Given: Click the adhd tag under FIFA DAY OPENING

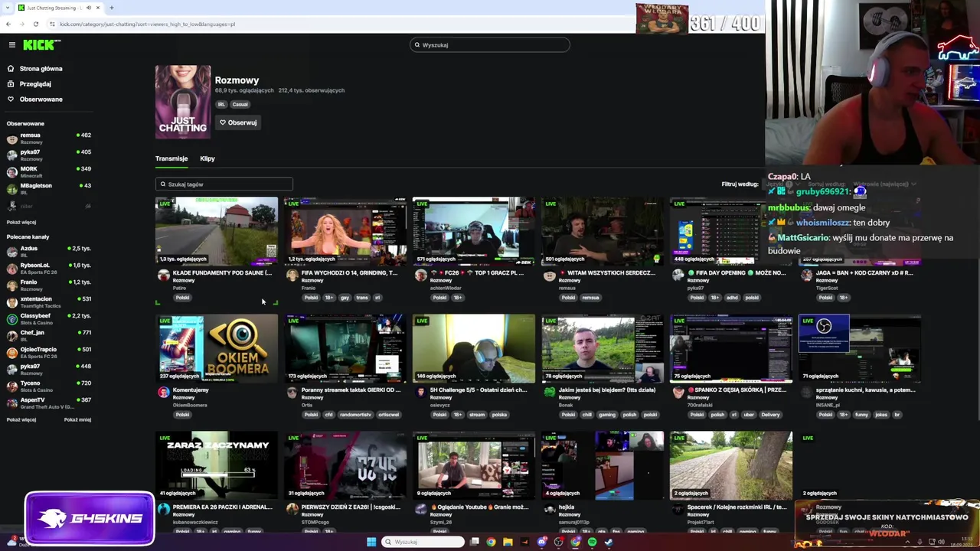Looking at the screenshot, I should (x=733, y=298).
